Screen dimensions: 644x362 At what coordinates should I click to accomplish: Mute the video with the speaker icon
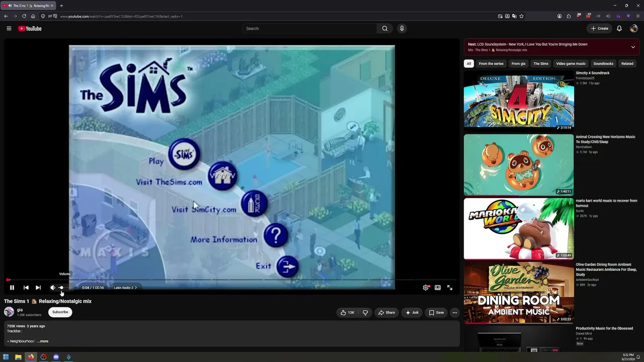(x=53, y=288)
